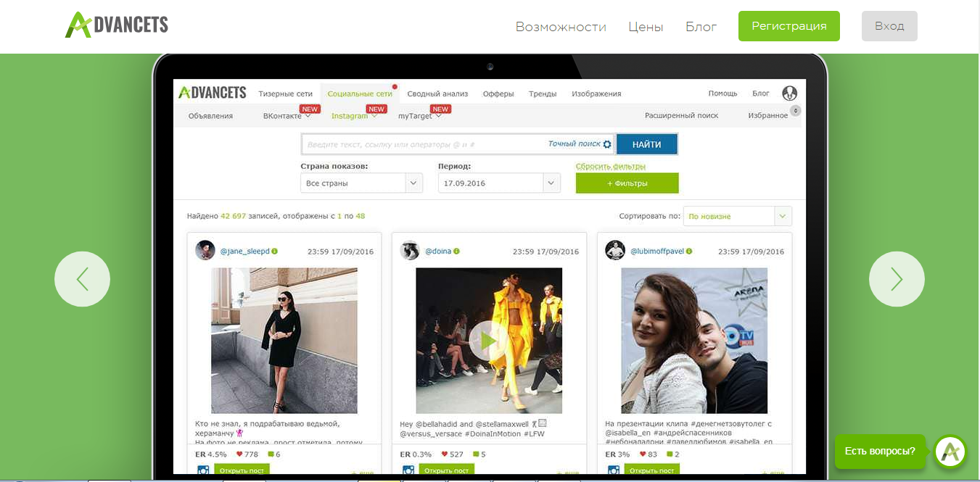Open the Тренды tab

543,94
